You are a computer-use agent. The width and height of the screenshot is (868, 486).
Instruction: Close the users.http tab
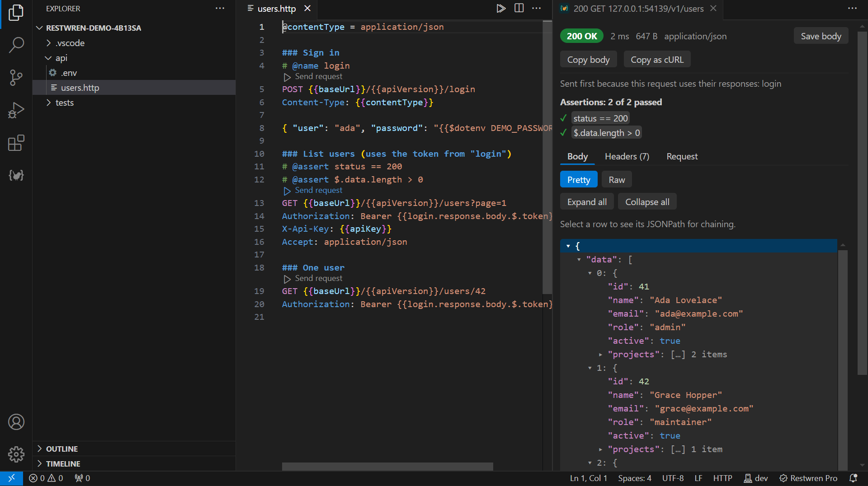[307, 9]
